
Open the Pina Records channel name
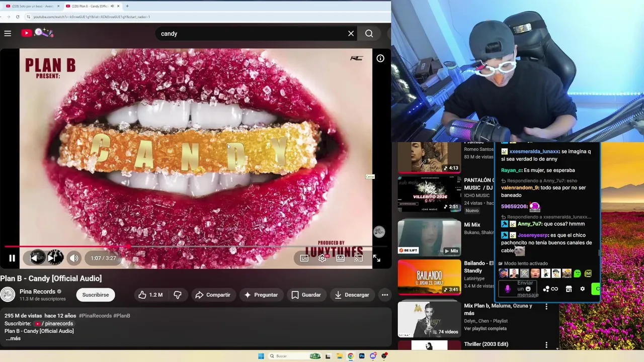tap(37, 292)
